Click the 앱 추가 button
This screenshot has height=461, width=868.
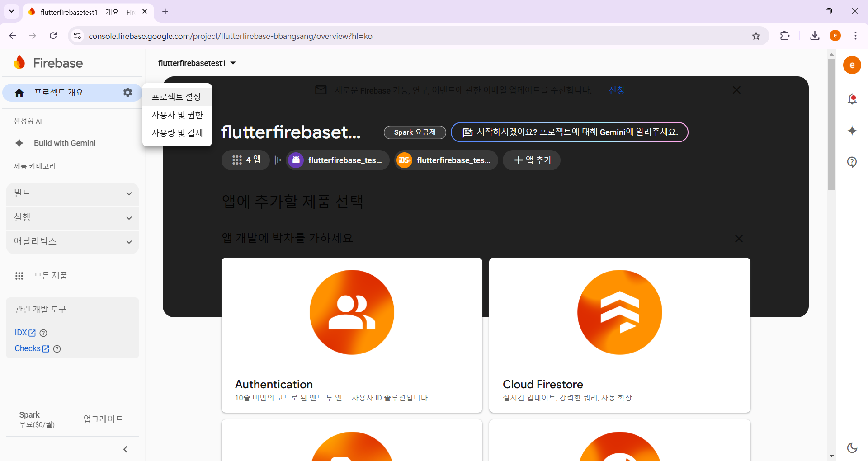coord(532,160)
